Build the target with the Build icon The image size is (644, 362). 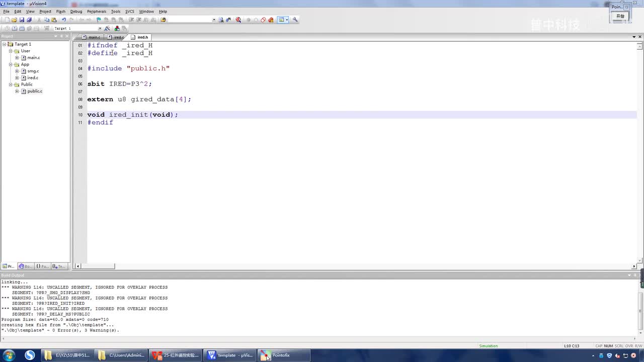click(x=15, y=28)
